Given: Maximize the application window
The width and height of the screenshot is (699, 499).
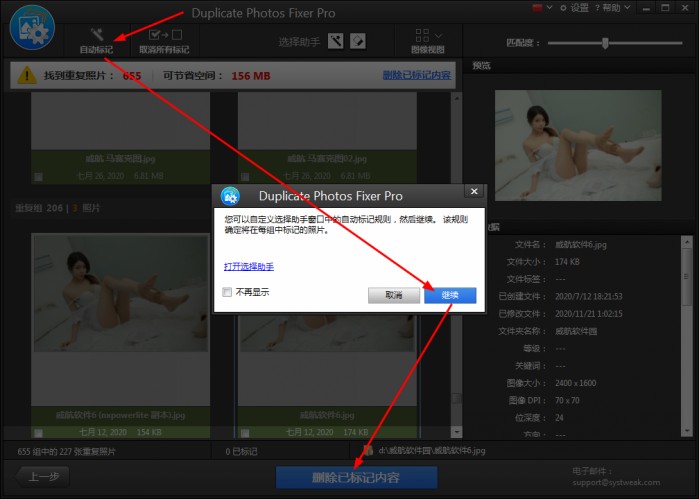Looking at the screenshot, I should 665,8.
